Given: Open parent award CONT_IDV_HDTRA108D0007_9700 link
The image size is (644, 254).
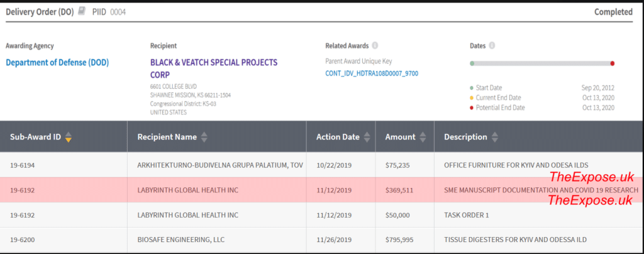Looking at the screenshot, I should (372, 74).
